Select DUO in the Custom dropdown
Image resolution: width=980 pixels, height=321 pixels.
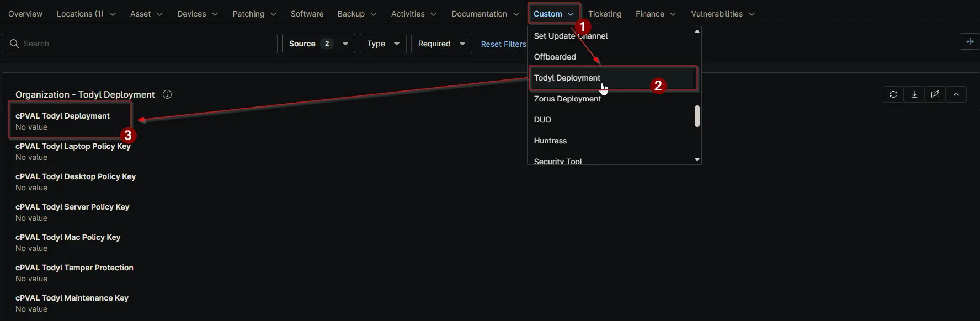pyautogui.click(x=610, y=120)
